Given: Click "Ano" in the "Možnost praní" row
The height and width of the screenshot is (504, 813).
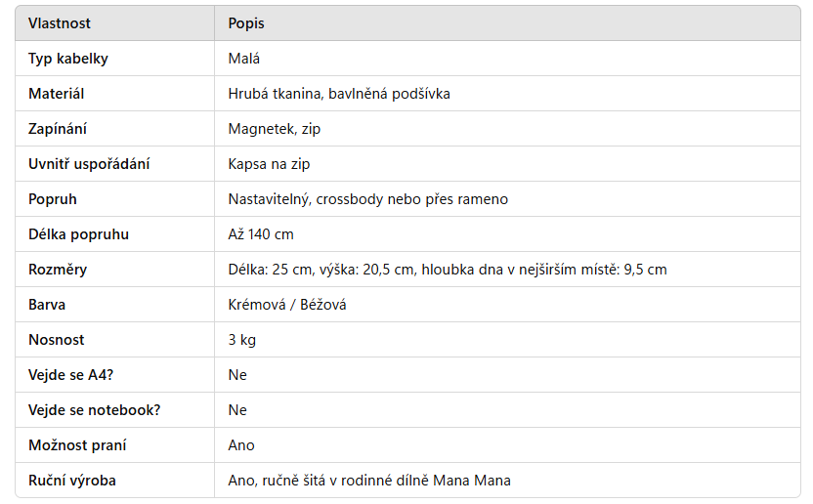Looking at the screenshot, I should coord(241,445).
